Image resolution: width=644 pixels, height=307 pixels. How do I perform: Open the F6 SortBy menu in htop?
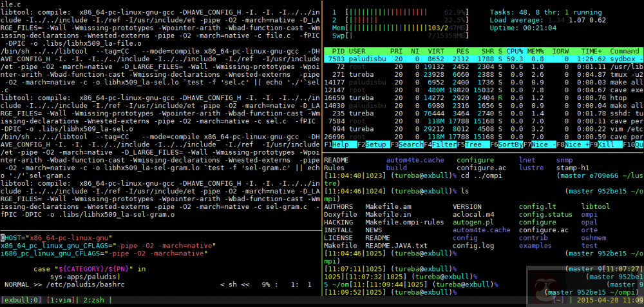506,145
